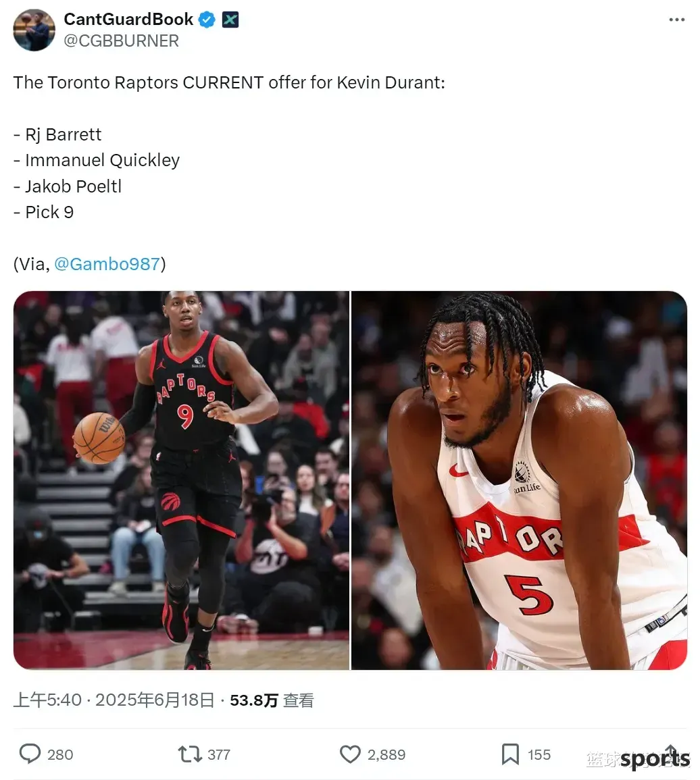Toggle the bookmark icon
The height and width of the screenshot is (780, 700).
coord(510,754)
